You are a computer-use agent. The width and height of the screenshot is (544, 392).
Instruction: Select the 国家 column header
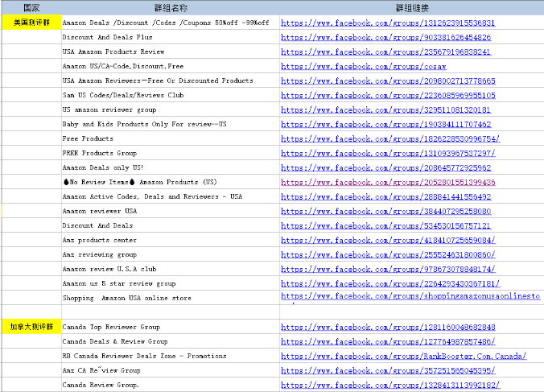[x=31, y=7]
